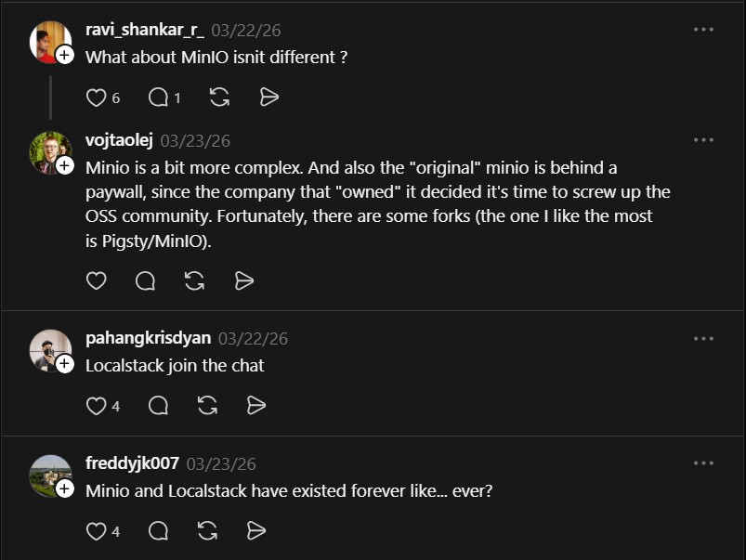Share vojtaolej's reply using the send icon

pos(244,280)
